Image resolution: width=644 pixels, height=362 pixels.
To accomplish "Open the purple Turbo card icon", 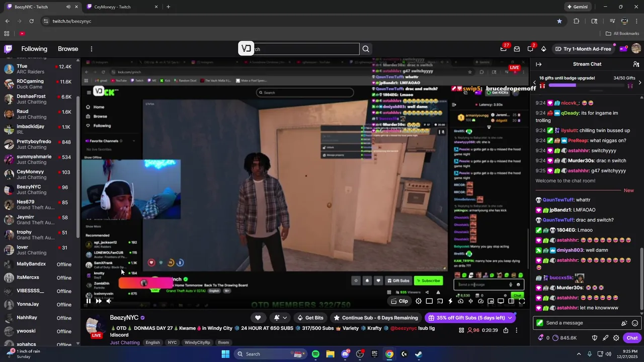I will click(623, 49).
